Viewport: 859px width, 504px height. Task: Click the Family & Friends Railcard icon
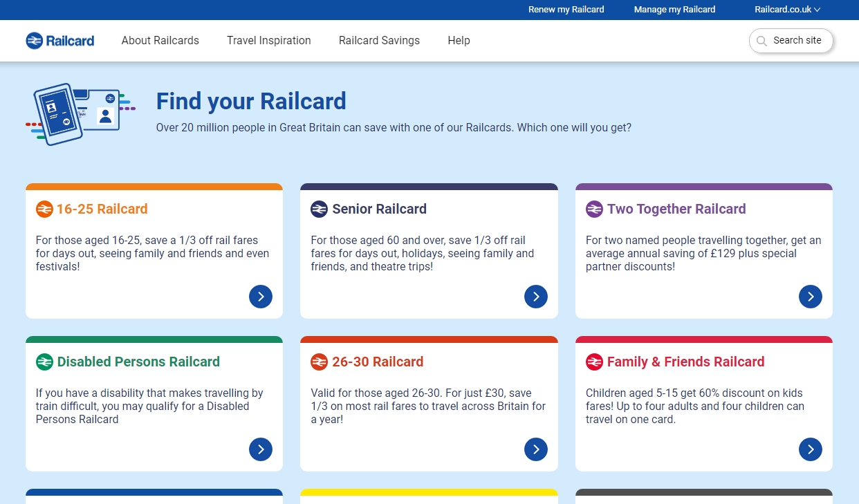coord(594,362)
